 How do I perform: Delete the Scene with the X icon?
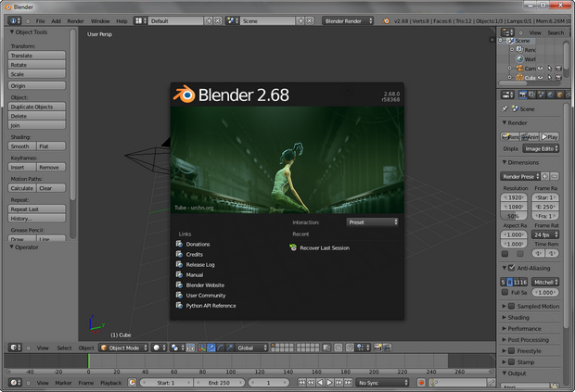310,21
